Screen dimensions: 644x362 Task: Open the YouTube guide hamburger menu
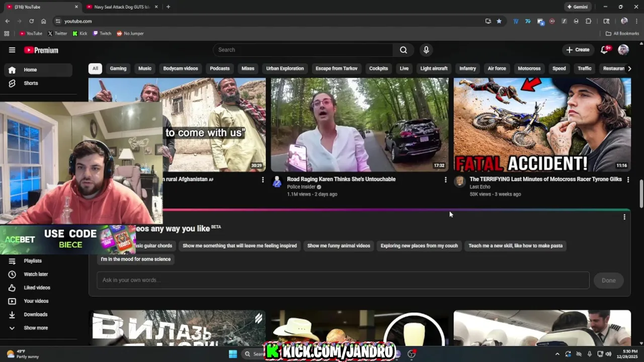(x=12, y=50)
